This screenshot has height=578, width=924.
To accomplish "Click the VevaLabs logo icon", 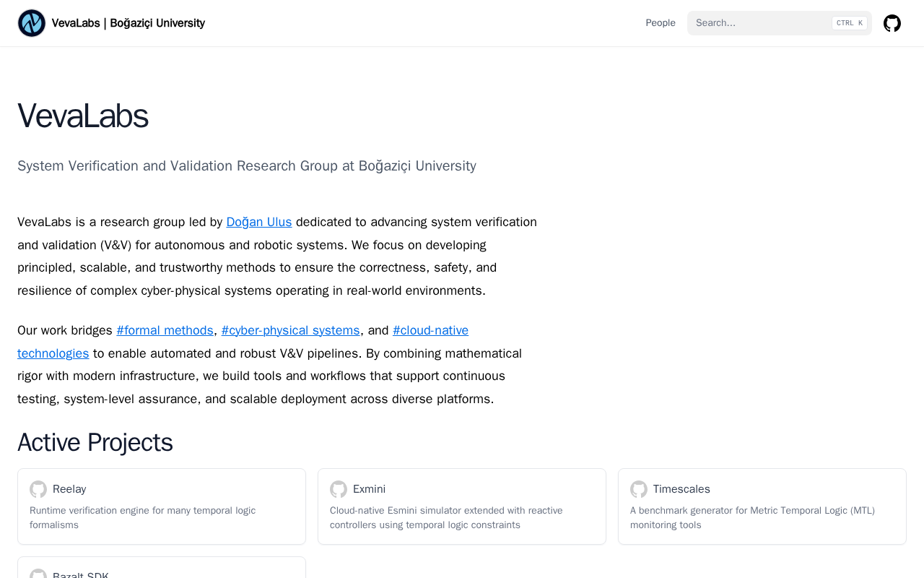I will (32, 23).
